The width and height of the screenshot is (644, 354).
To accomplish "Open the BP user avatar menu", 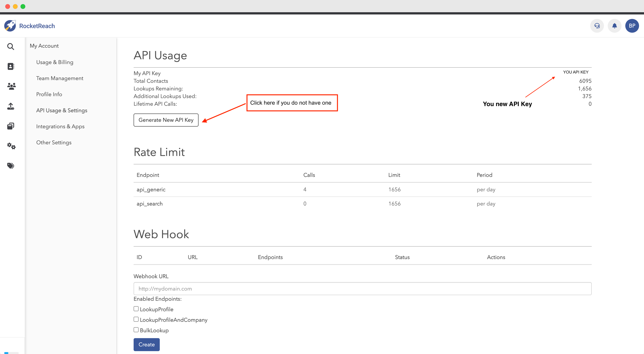I will point(632,26).
